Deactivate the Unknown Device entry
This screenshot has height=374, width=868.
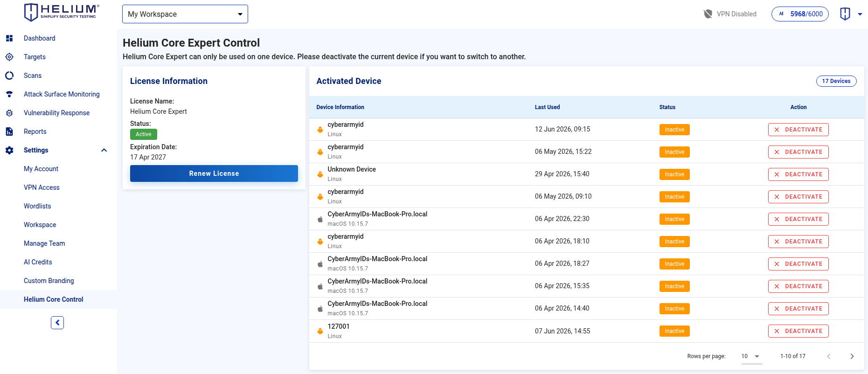(x=799, y=174)
